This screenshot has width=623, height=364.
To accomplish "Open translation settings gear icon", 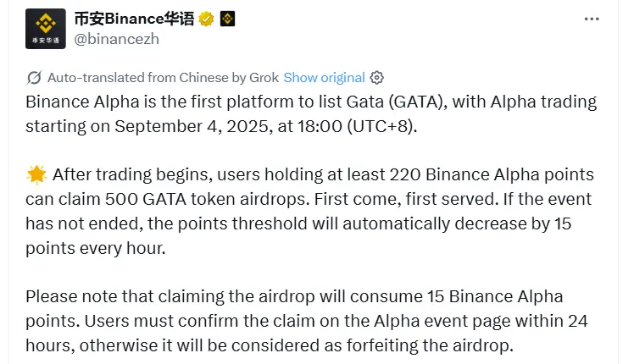I will coord(377,77).
